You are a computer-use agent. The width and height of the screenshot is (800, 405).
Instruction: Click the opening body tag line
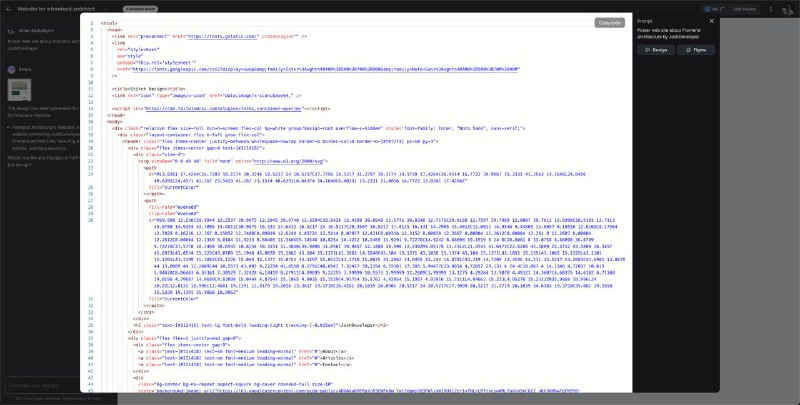click(115, 122)
